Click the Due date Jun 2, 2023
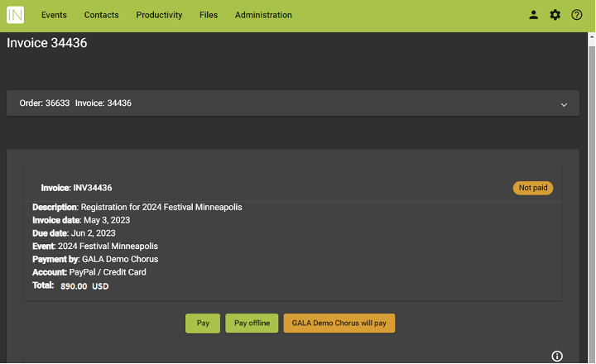The width and height of the screenshot is (596, 364). (x=74, y=233)
